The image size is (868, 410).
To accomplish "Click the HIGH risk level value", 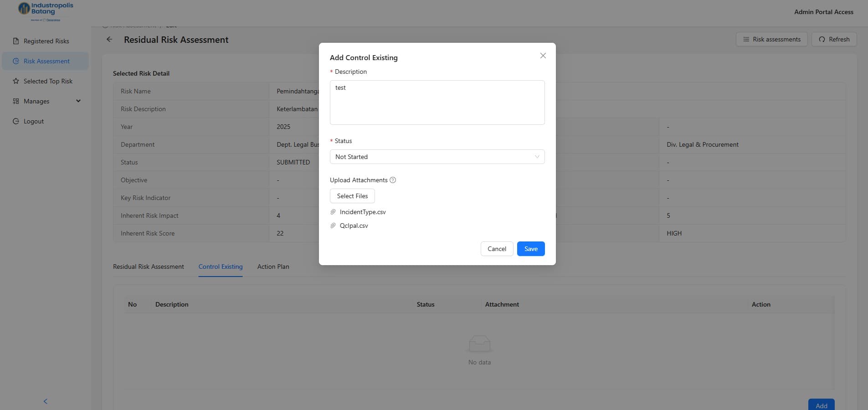I will pyautogui.click(x=674, y=233).
